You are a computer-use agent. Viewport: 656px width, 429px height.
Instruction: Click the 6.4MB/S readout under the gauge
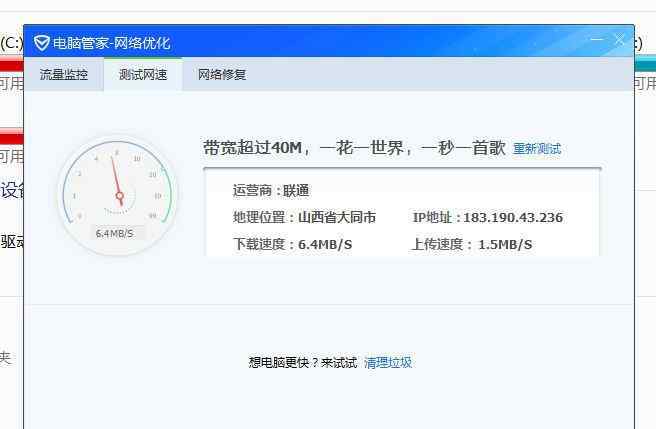(114, 233)
